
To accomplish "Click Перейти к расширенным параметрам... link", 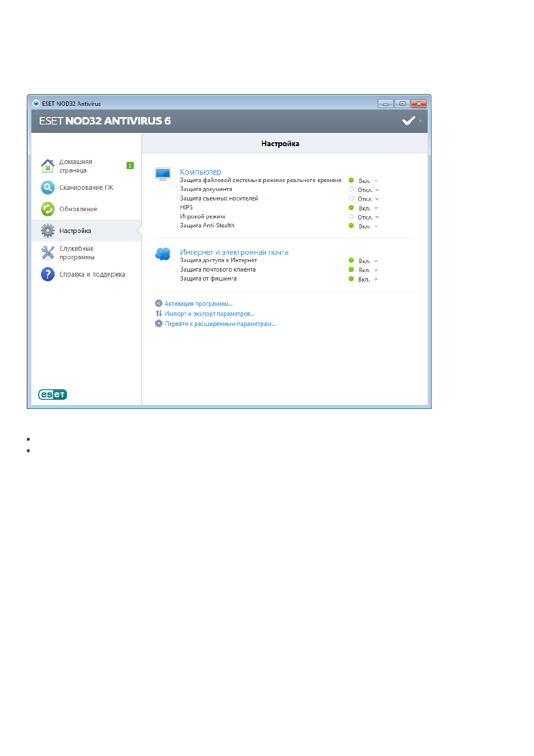I will pyautogui.click(x=220, y=324).
